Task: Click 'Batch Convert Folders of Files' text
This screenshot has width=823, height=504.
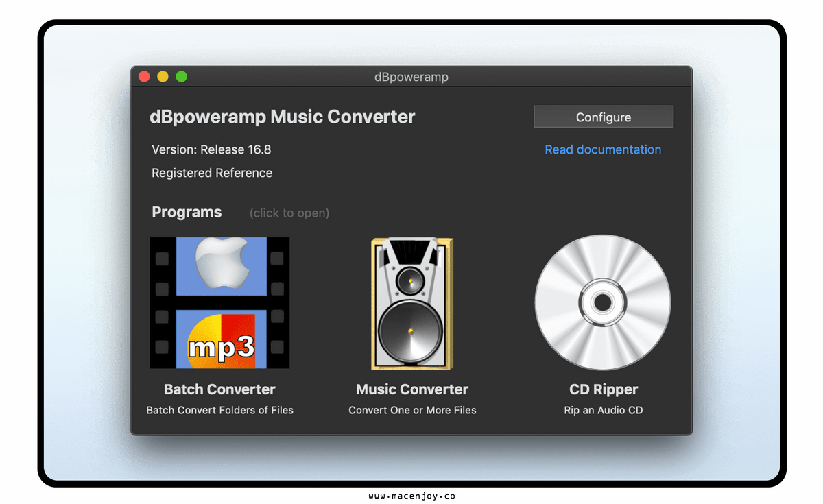Action: tap(219, 410)
